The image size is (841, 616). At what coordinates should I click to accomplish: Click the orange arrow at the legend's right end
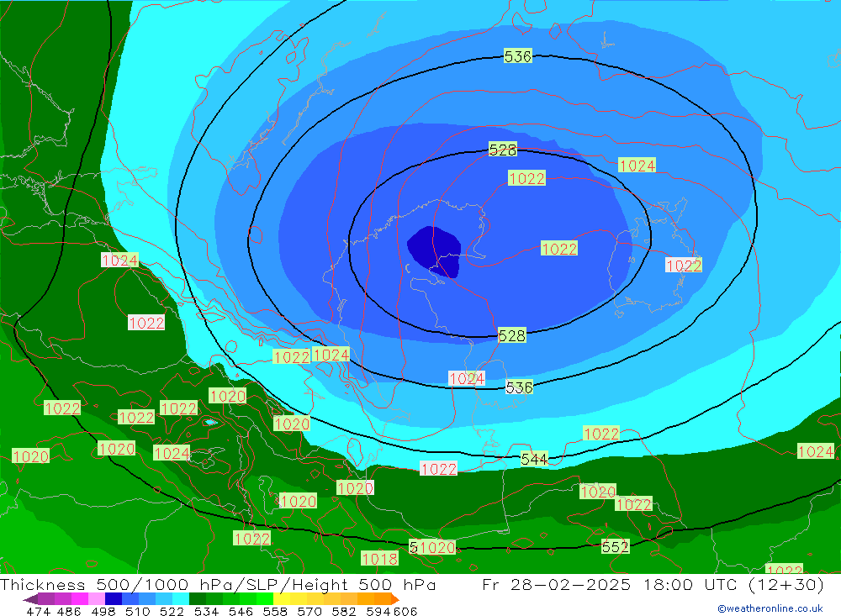click(x=395, y=599)
